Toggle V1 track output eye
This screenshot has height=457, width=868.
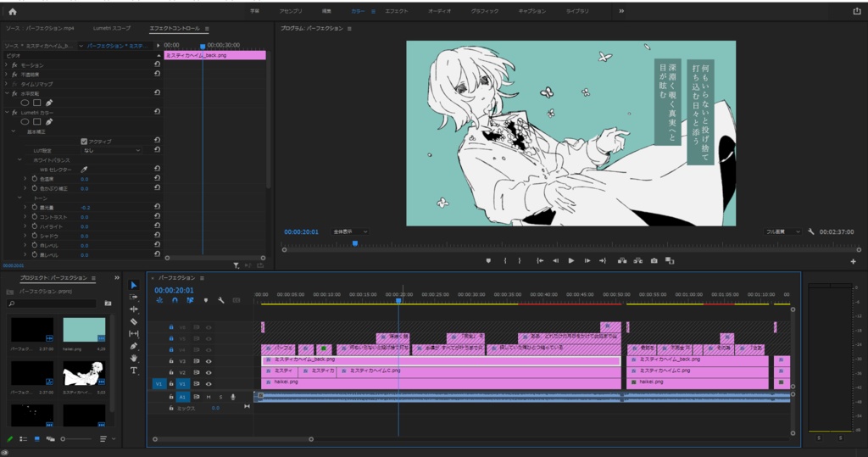[x=209, y=384]
